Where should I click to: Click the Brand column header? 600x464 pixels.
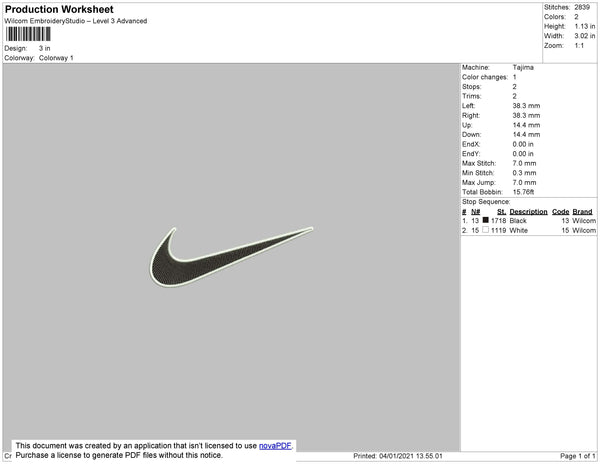point(582,212)
